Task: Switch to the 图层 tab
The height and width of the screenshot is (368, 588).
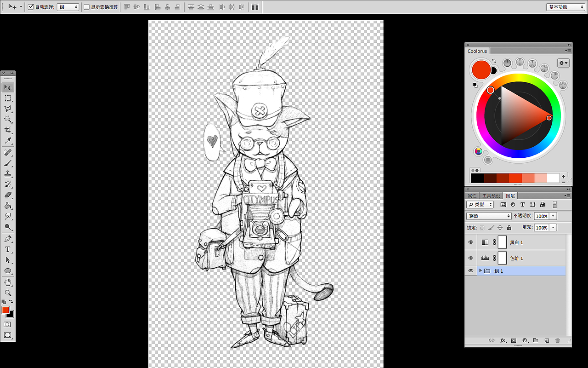Action: point(510,196)
